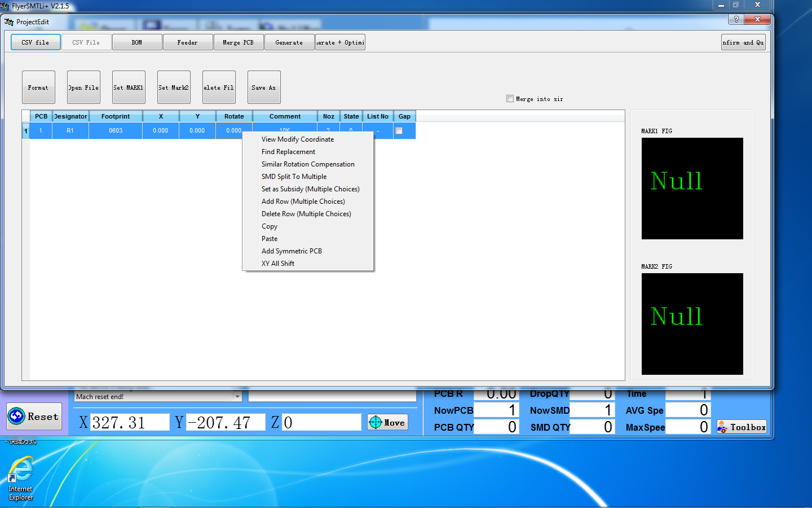Click the MaxSpeed value field

click(687, 427)
